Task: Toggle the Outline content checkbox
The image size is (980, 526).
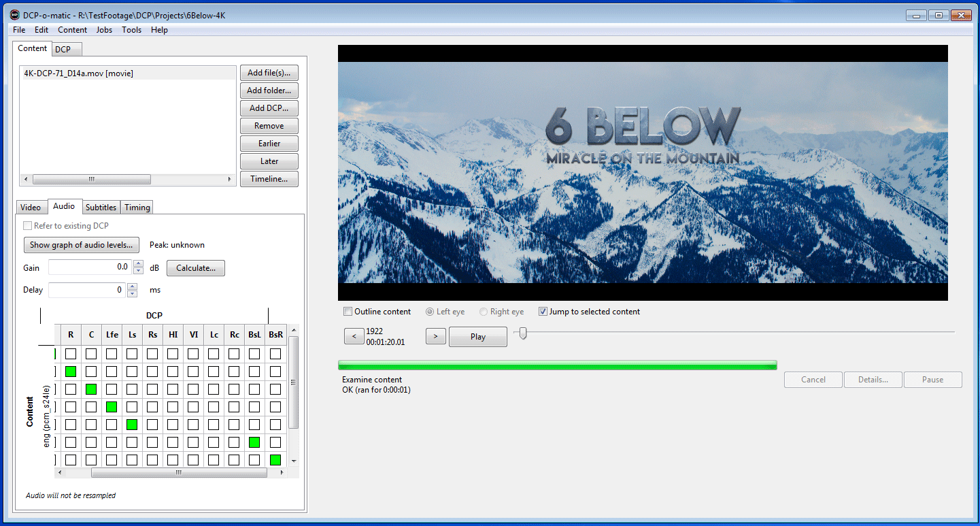Action: 348,312
